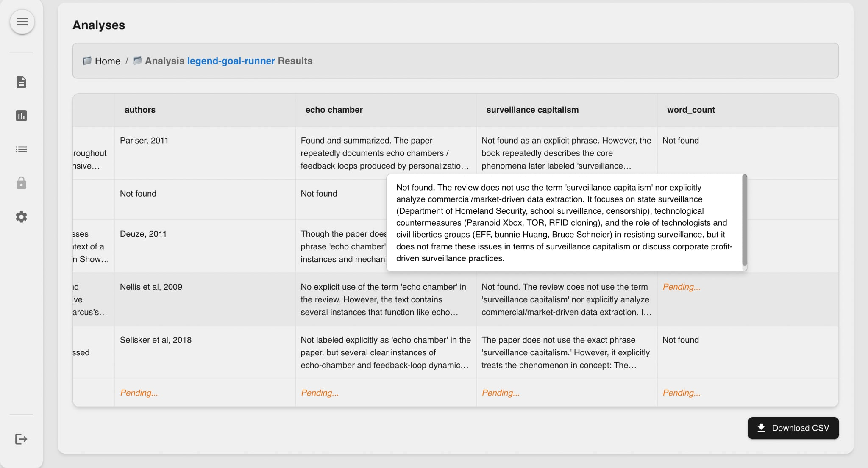The image size is (868, 468).
Task: Click Nellis et al surveillance capitalism cell
Action: (x=566, y=299)
